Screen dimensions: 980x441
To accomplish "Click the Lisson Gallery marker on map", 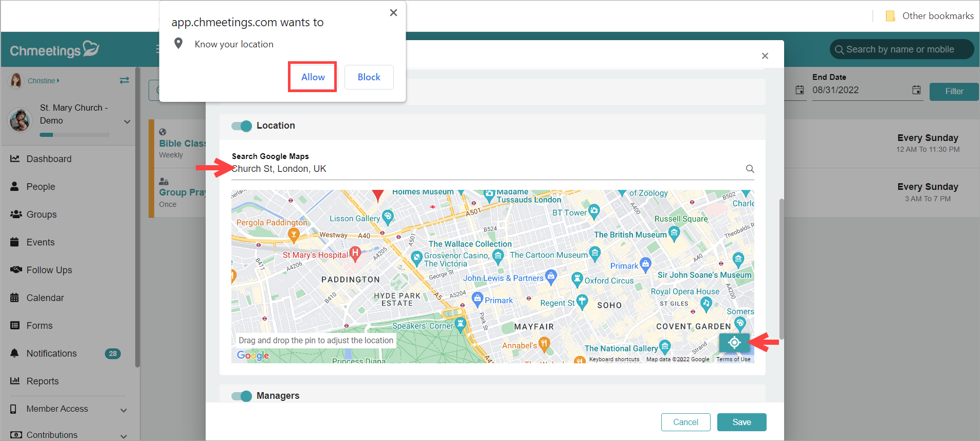I will point(388,217).
